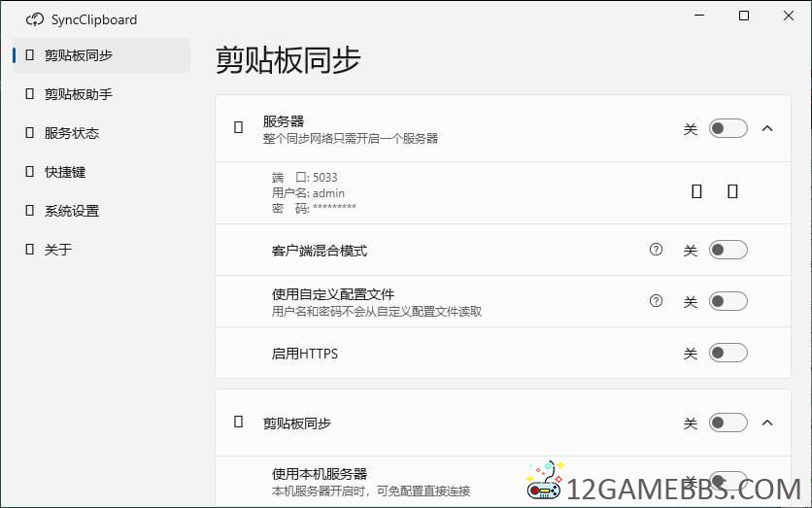
Task: Collapse the 剪贴板同步 card chevron
Action: click(x=767, y=423)
